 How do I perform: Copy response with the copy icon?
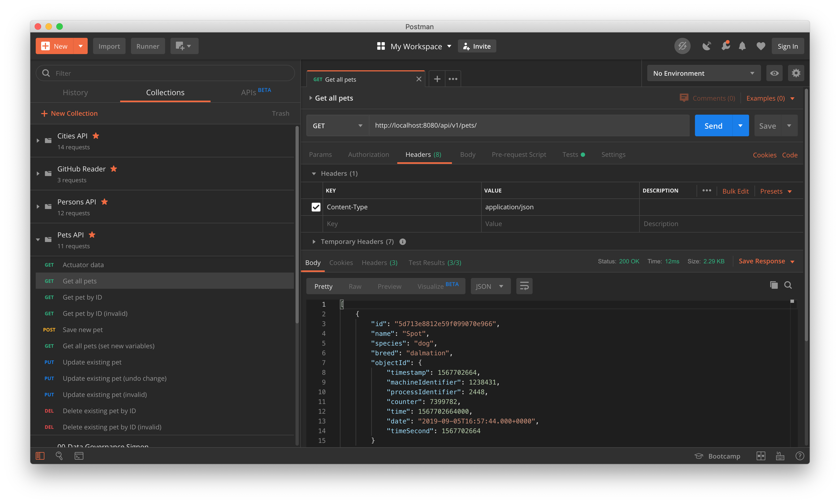pyautogui.click(x=774, y=285)
